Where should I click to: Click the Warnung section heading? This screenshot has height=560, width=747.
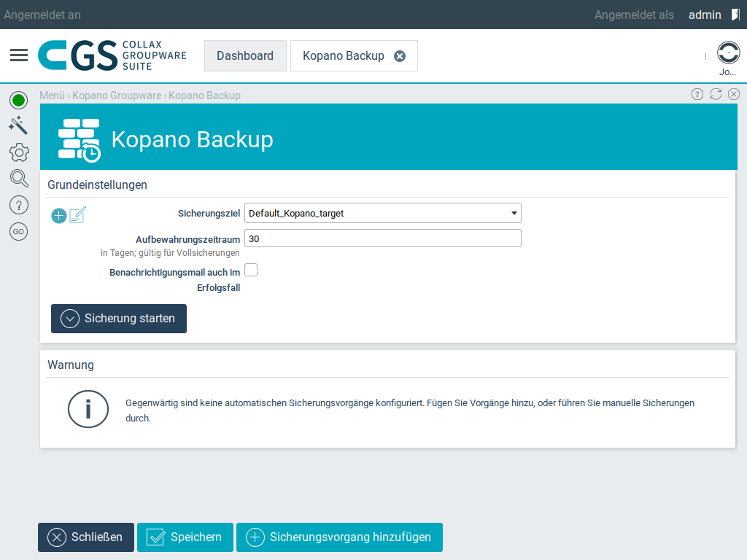71,365
